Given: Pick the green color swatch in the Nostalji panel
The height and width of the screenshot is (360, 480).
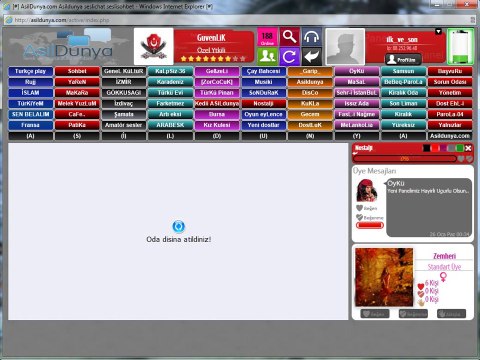Looking at the screenshot, I should 460,148.
